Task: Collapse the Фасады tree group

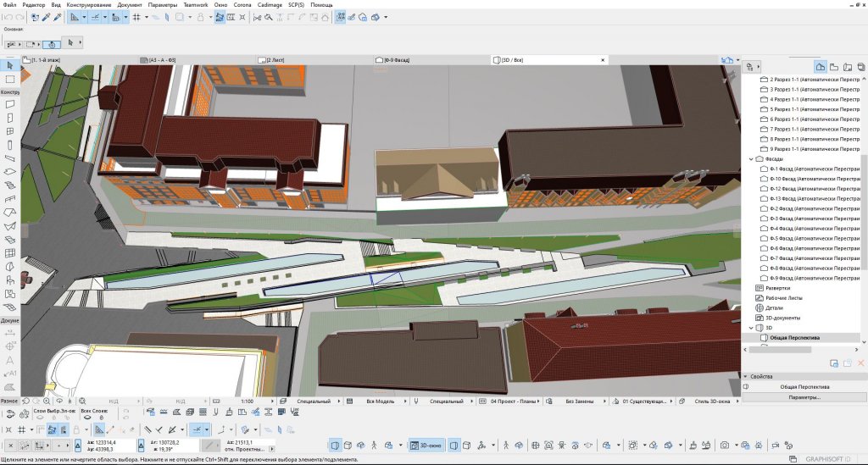Action: (750, 159)
